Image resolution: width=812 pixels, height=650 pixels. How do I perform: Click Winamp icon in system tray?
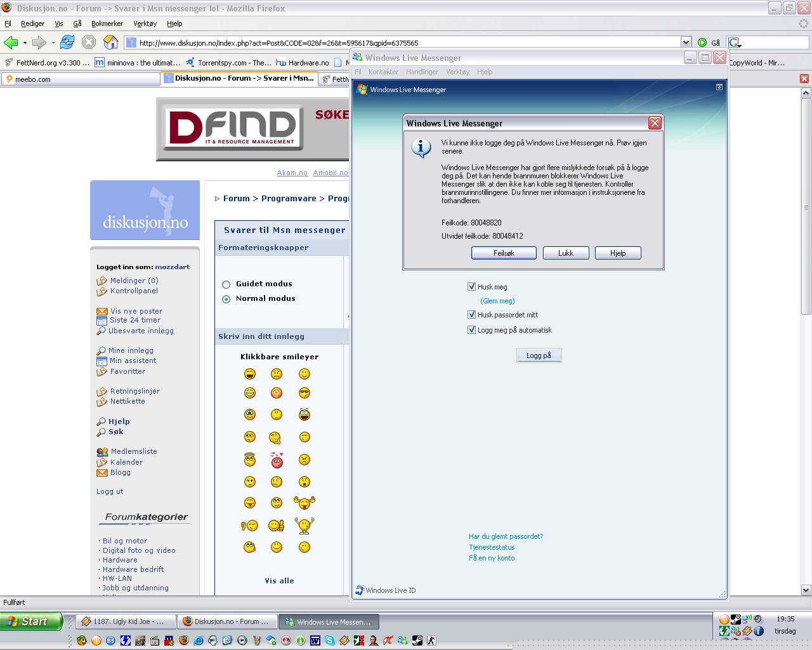tap(747, 631)
